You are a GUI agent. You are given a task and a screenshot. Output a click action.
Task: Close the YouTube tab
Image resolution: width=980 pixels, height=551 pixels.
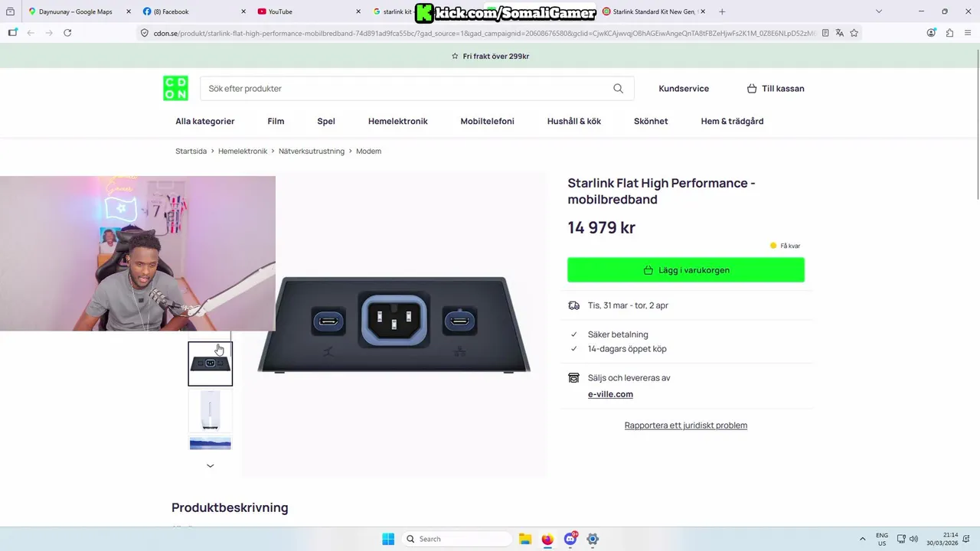coord(358,11)
